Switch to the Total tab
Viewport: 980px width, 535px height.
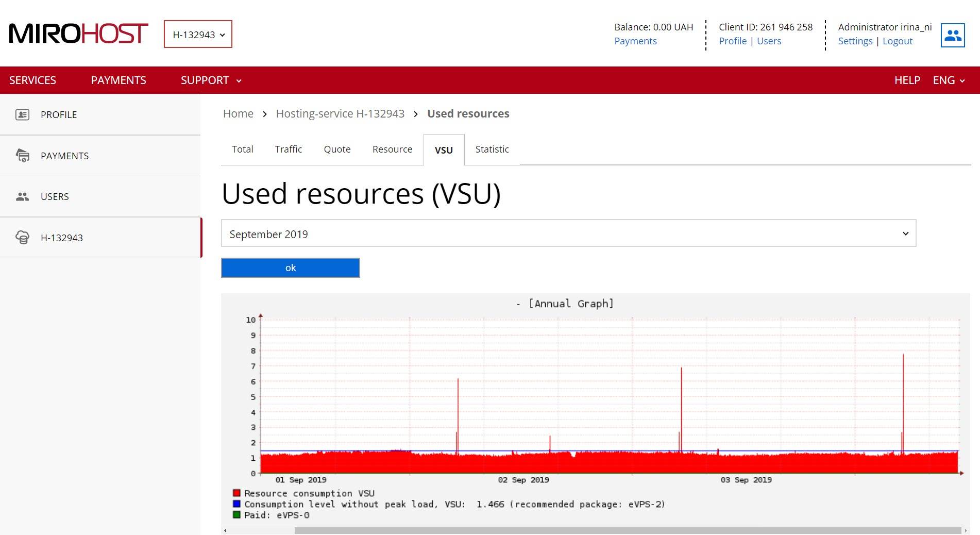[x=242, y=149]
